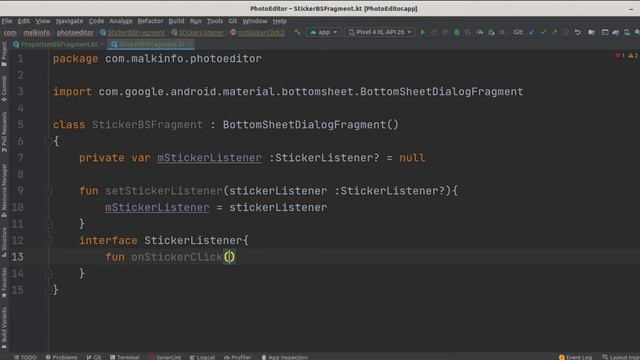The image size is (640, 360).
Task: Click the Git update project arrow icon
Action: coord(531,32)
